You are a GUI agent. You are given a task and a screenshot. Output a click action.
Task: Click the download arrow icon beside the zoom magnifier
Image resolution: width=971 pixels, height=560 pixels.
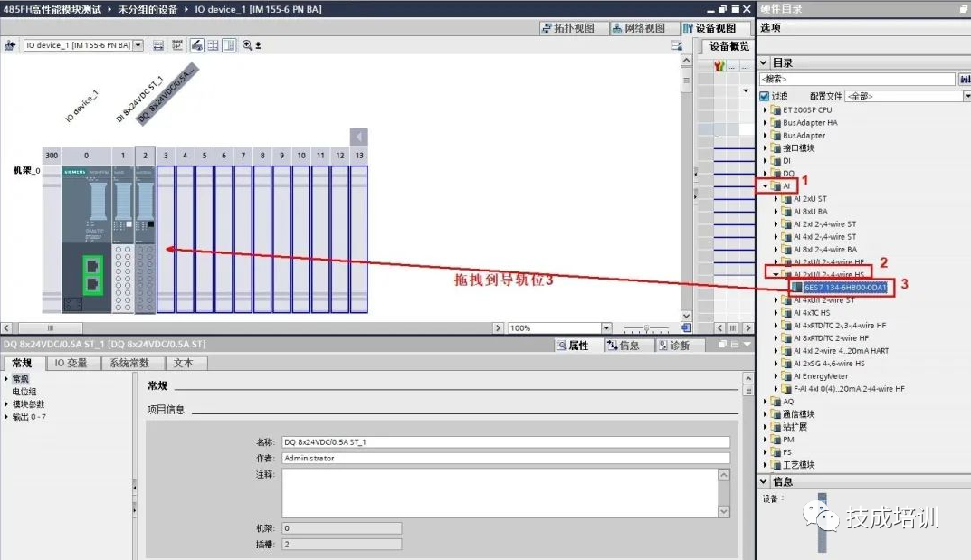click(258, 45)
